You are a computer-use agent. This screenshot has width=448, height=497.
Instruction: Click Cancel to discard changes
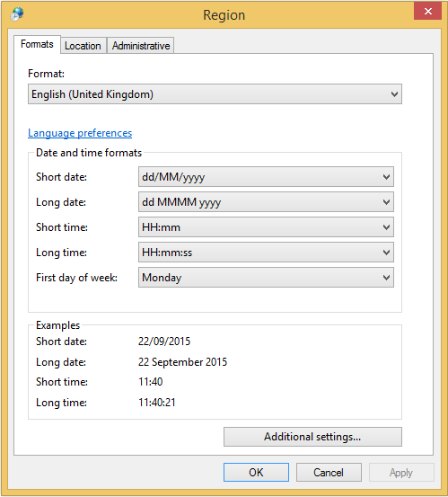click(329, 472)
